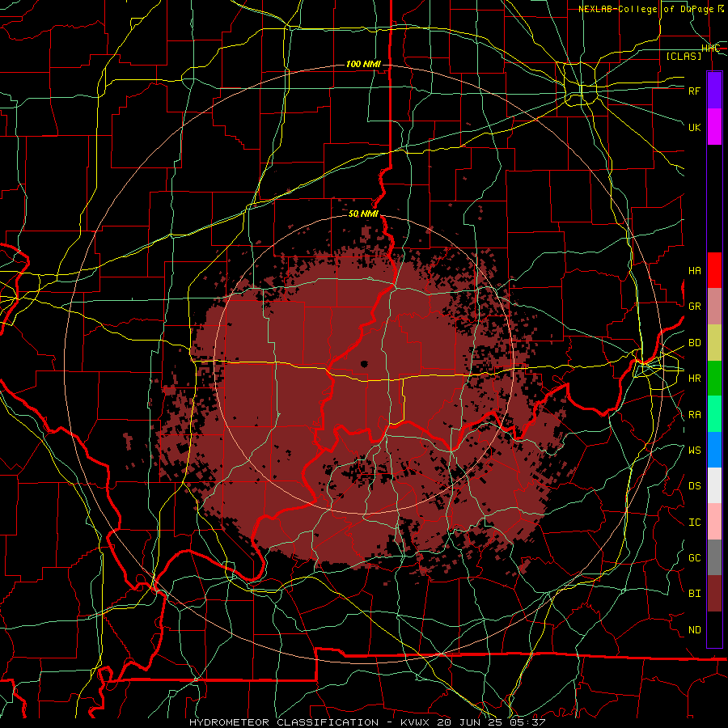Click the WS legend label
Image resolution: width=728 pixels, height=728 pixels.
click(694, 451)
